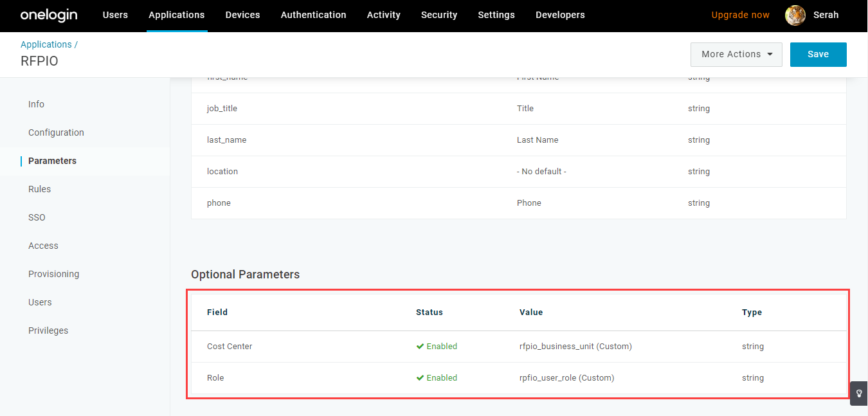Click the string type in location row
Screen dimensions: 868x416
tap(699, 172)
